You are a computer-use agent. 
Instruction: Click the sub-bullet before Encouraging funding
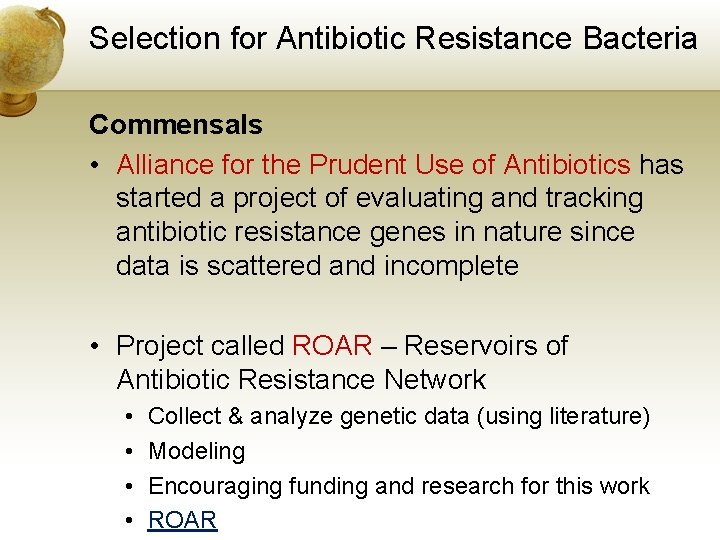pos(129,486)
